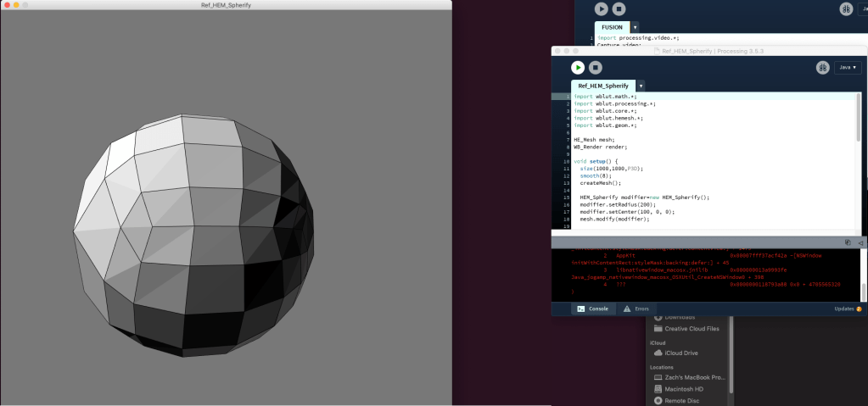
Task: Click the debugger butterfly icon in Ref_HEM_Spherify window
Action: pos(822,68)
